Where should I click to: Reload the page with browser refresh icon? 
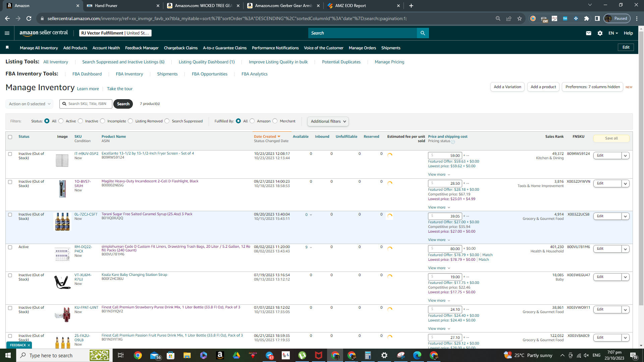(29, 18)
